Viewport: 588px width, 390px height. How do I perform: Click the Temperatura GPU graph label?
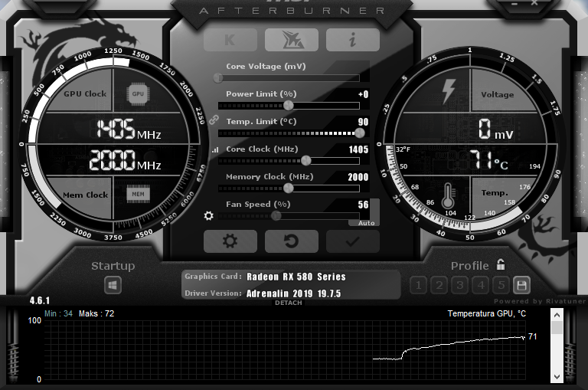point(487,314)
